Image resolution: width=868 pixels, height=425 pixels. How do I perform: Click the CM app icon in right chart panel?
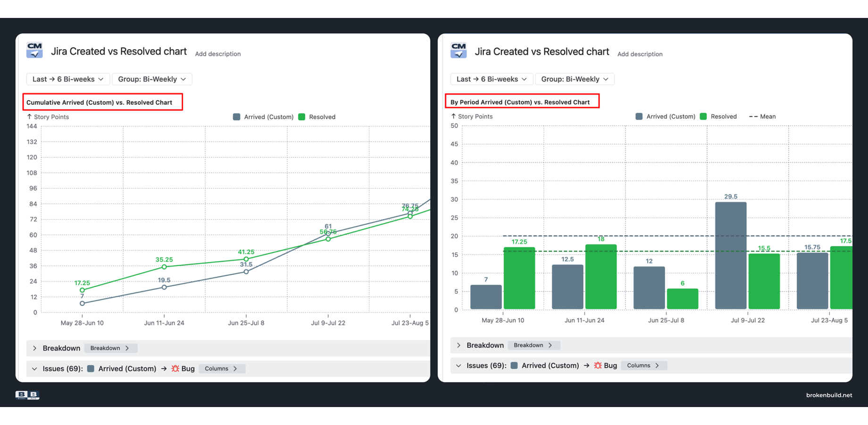(x=459, y=50)
